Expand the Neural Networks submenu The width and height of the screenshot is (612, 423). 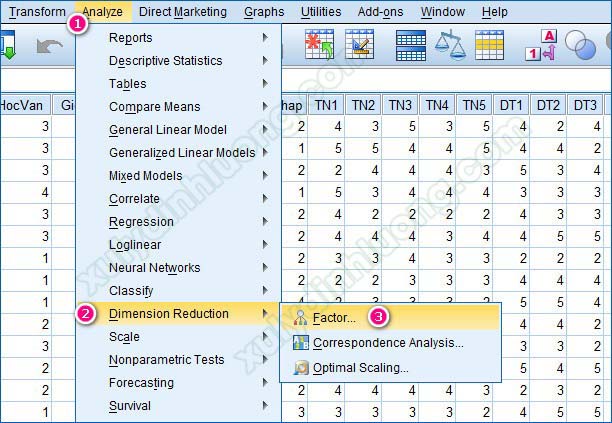(x=178, y=268)
